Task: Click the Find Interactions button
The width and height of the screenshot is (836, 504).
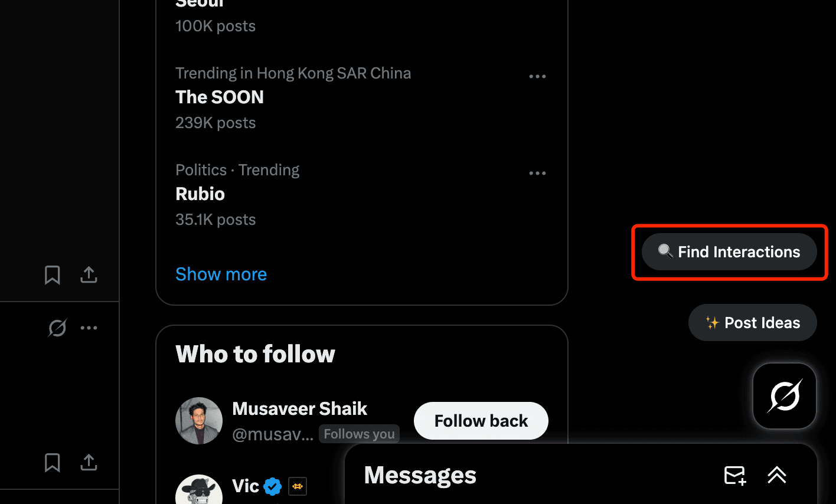Action: click(729, 252)
